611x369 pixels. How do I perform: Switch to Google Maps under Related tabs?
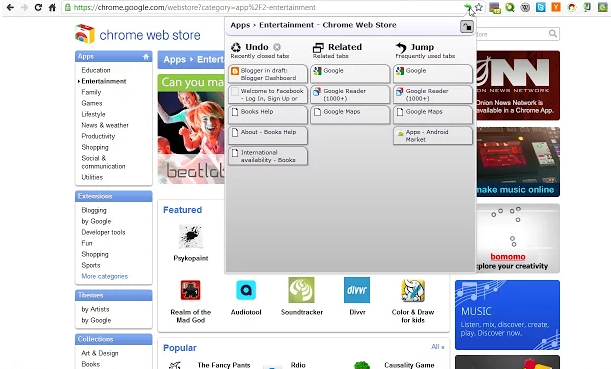(x=350, y=115)
